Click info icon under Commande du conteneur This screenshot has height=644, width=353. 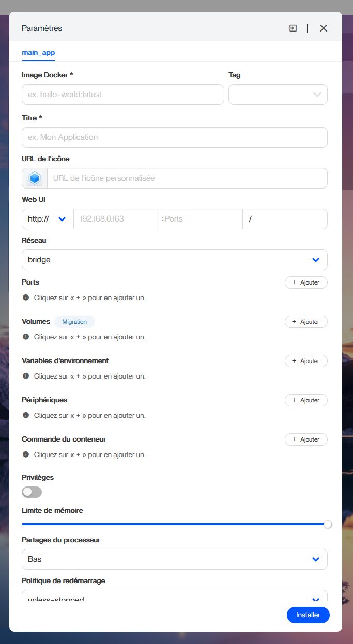26,455
